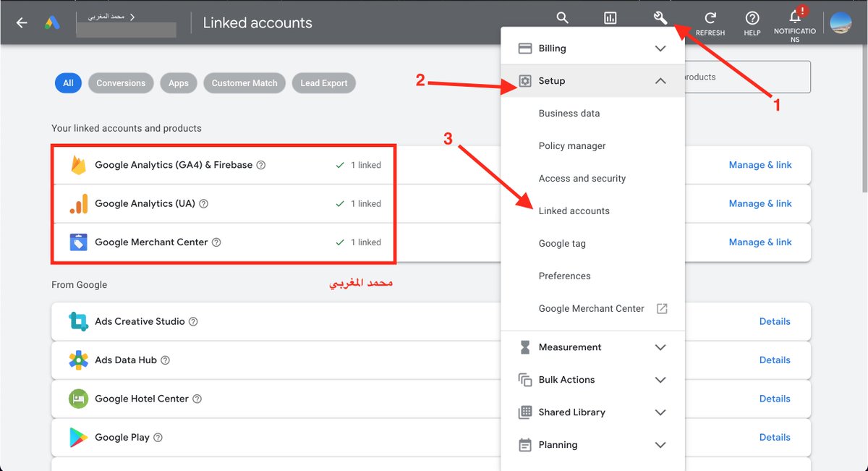
Task: Open Details for Ads Creative Studio
Action: pyautogui.click(x=775, y=321)
